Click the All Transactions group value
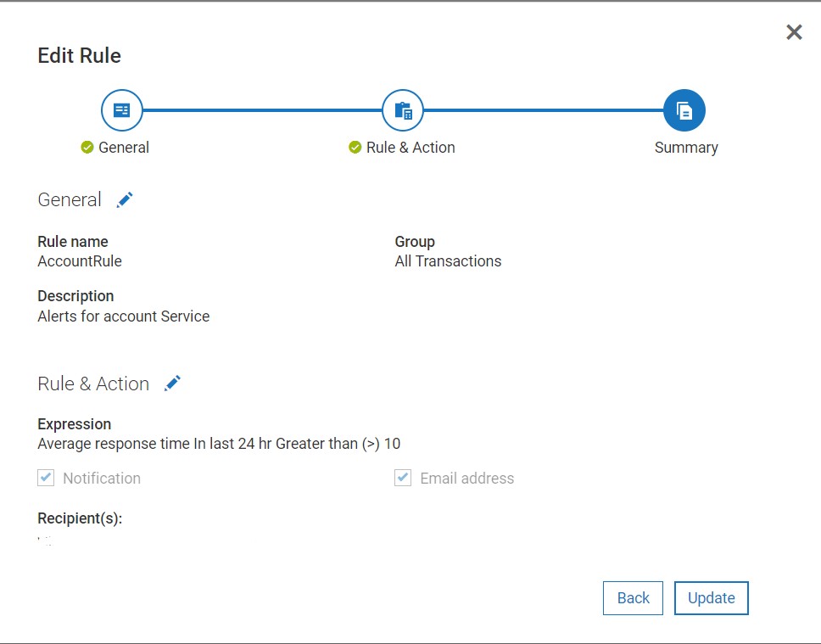 (x=448, y=261)
